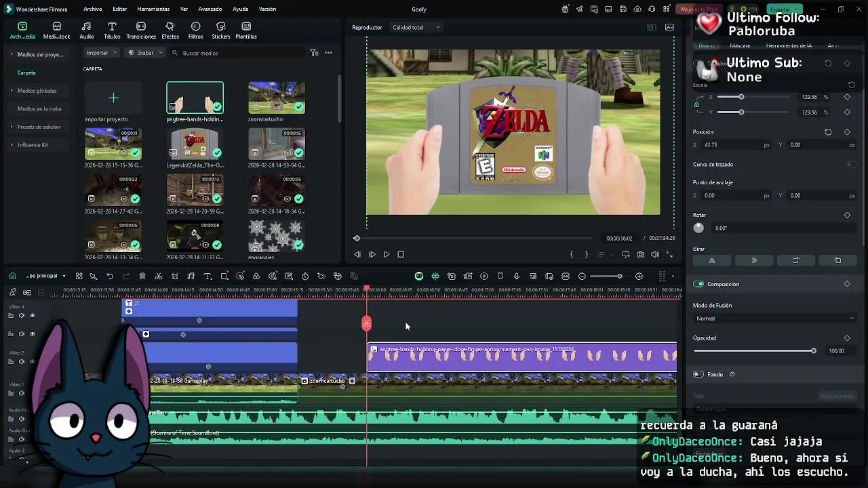Add keyframe diamond for Rotar
The image size is (868, 488).
(x=847, y=216)
